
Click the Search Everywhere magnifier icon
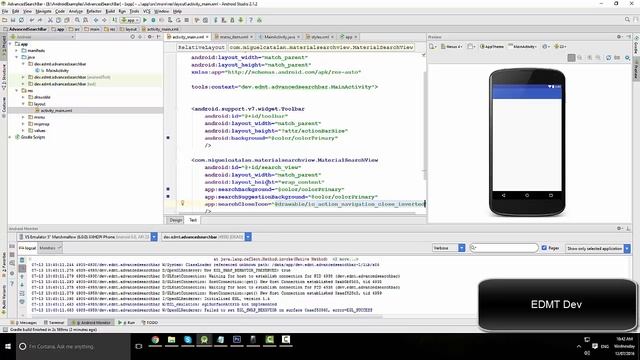(627, 20)
